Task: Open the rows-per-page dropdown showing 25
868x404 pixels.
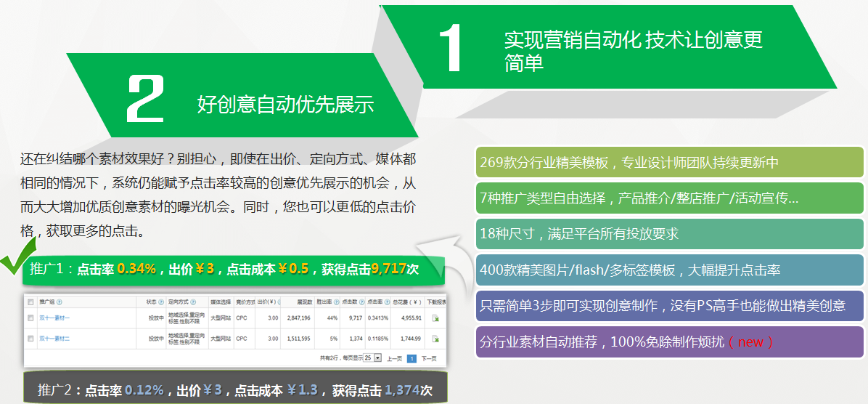Action: pos(372,358)
